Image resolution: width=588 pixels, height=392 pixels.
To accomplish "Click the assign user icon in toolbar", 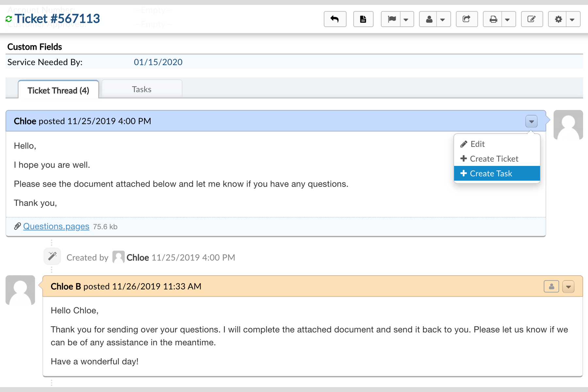I will (429, 19).
